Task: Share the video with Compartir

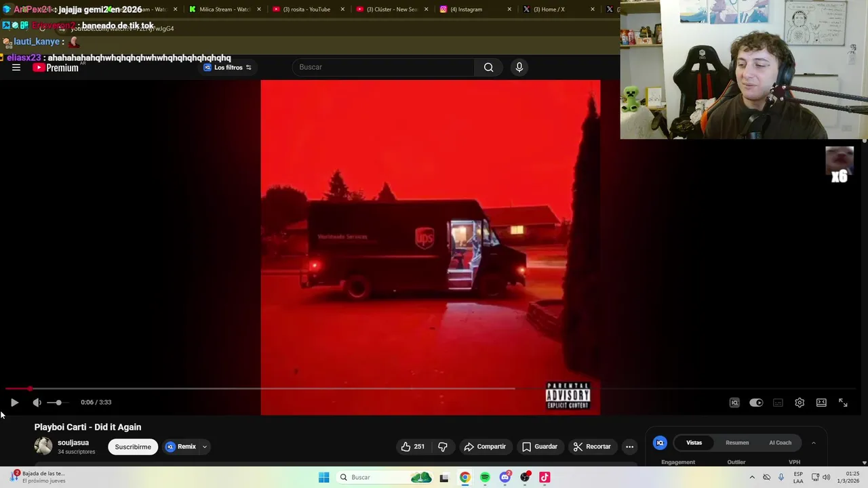Action: coord(485,447)
